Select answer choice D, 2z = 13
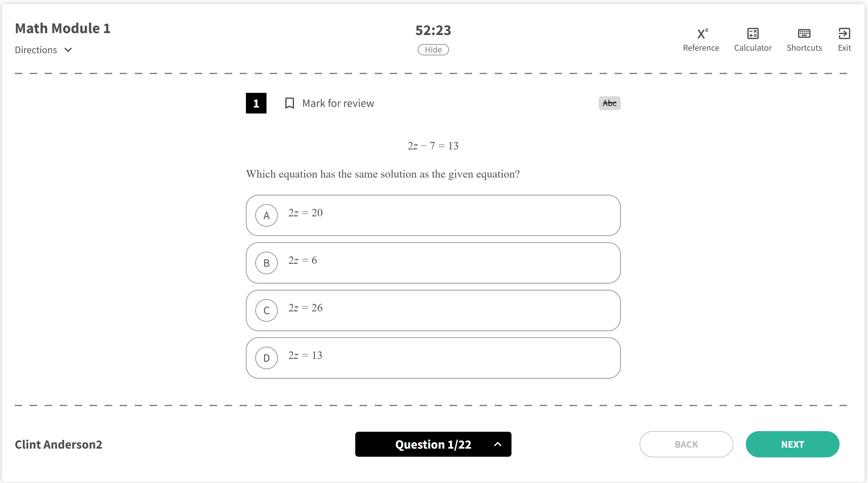Image resolution: width=868 pixels, height=483 pixels. tap(433, 358)
